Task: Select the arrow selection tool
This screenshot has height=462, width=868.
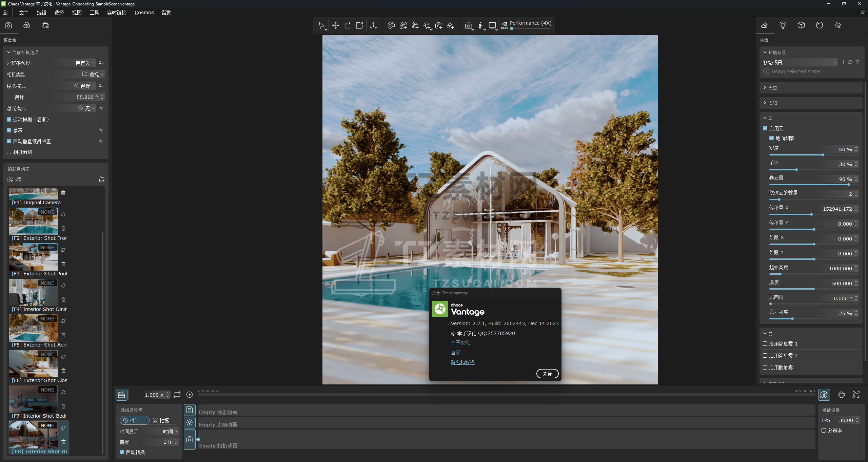Action: coord(321,25)
